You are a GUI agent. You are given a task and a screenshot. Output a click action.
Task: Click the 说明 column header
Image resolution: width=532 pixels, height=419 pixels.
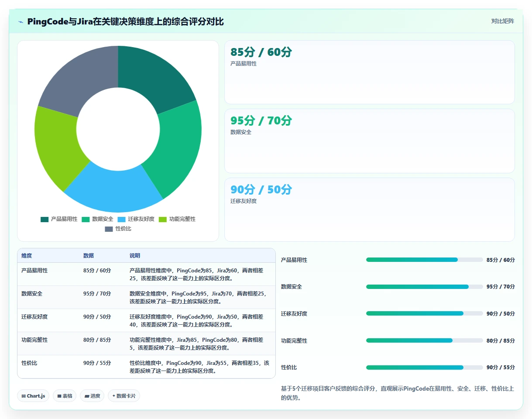coord(135,256)
